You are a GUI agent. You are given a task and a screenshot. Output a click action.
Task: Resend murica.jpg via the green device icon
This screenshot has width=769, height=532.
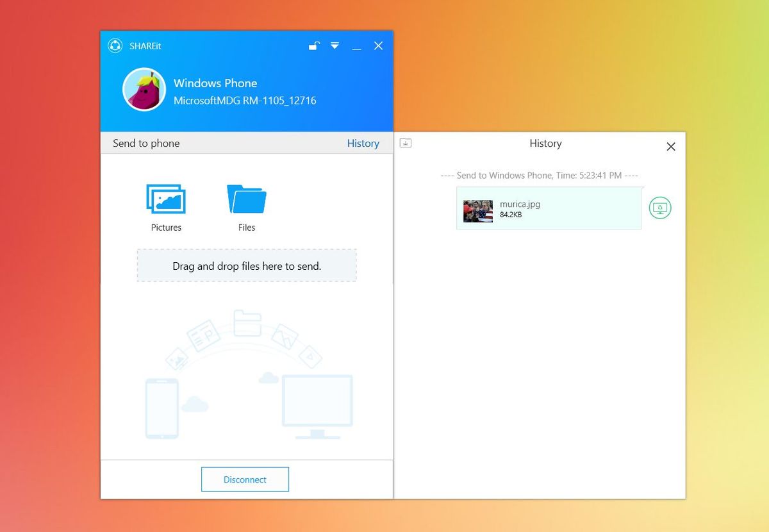tap(660, 208)
